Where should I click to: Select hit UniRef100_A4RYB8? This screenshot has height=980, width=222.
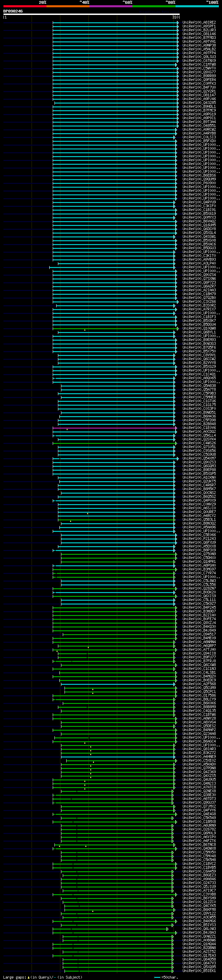pyautogui.click(x=199, y=133)
